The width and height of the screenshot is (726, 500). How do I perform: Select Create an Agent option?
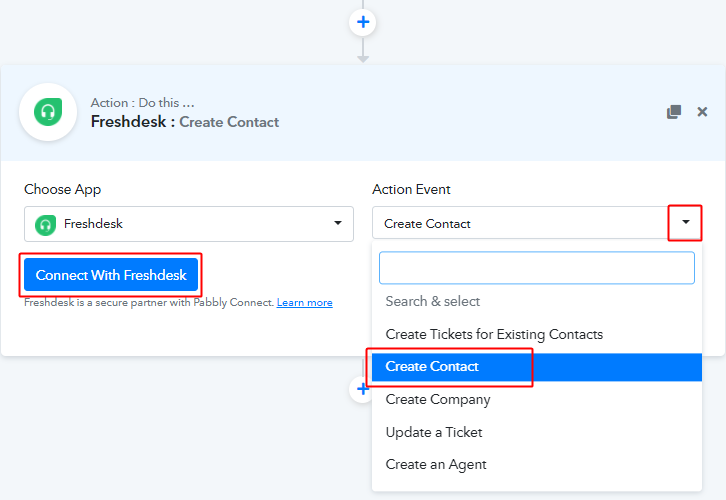[537, 464]
